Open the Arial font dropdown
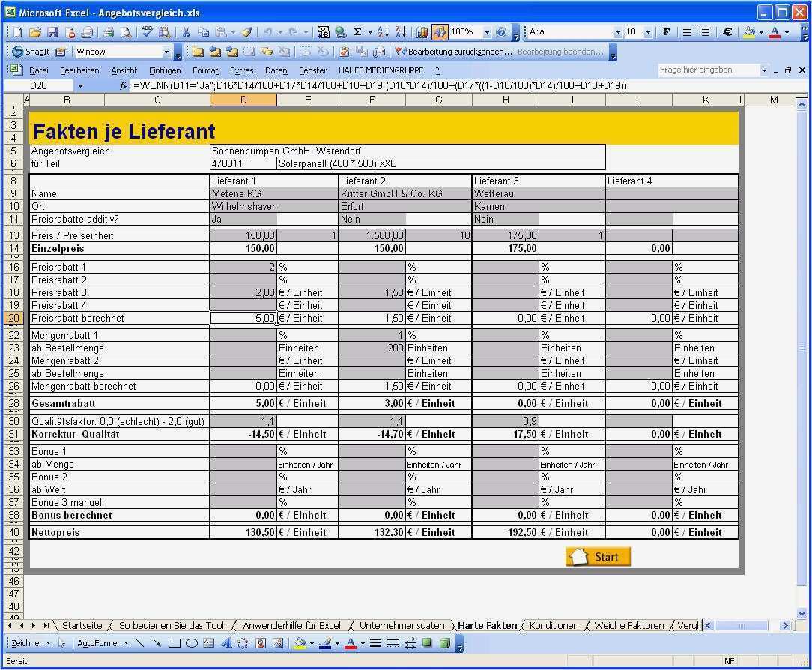The height and width of the screenshot is (670, 812). [x=617, y=32]
